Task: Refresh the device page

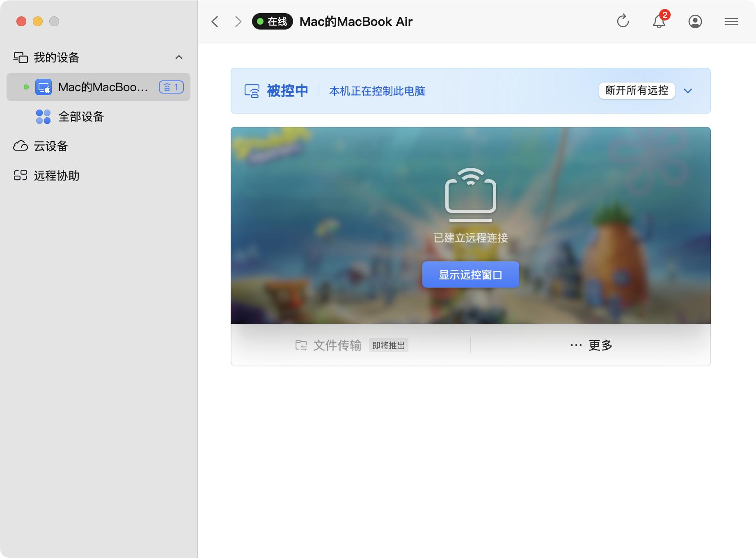Action: click(623, 21)
